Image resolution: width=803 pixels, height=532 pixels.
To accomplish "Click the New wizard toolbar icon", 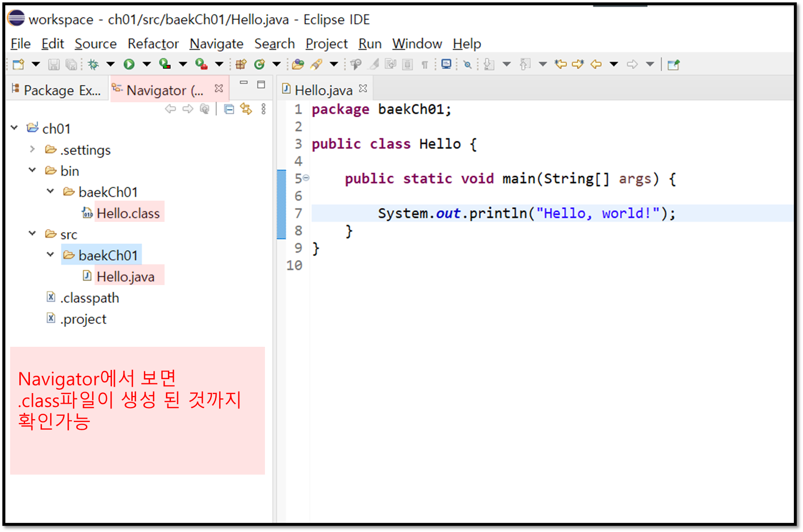I will (18, 64).
